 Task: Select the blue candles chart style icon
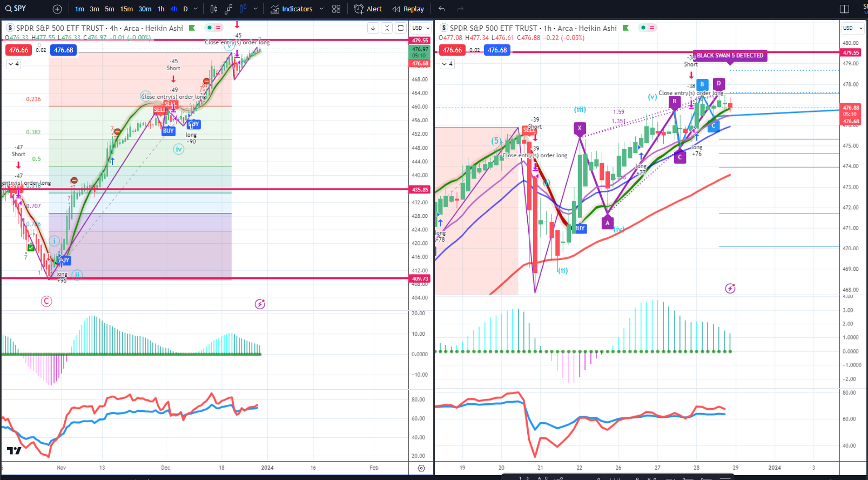tap(243, 9)
